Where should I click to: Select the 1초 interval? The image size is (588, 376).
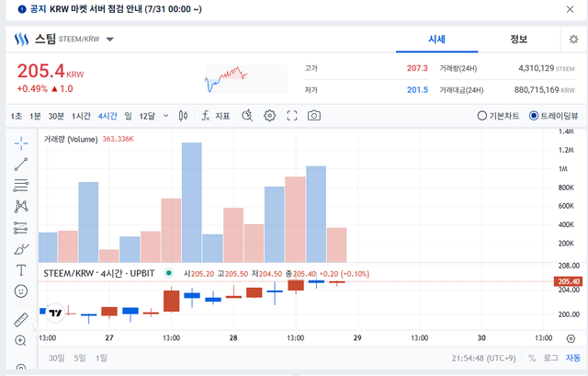tap(17, 116)
